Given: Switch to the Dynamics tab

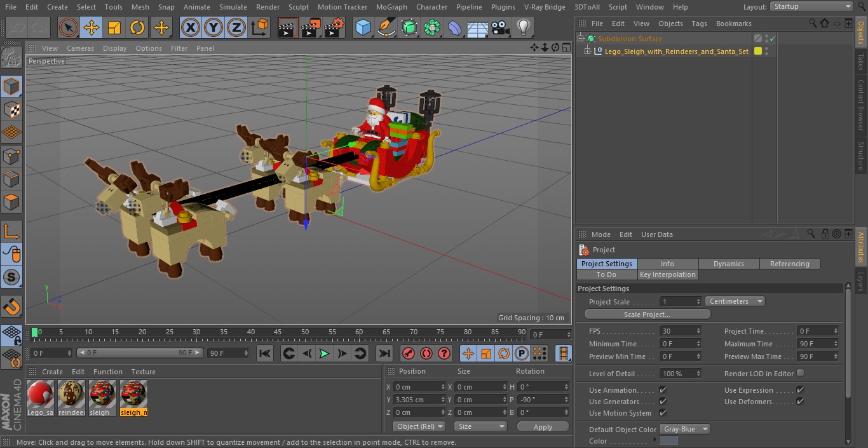Looking at the screenshot, I should tap(729, 264).
